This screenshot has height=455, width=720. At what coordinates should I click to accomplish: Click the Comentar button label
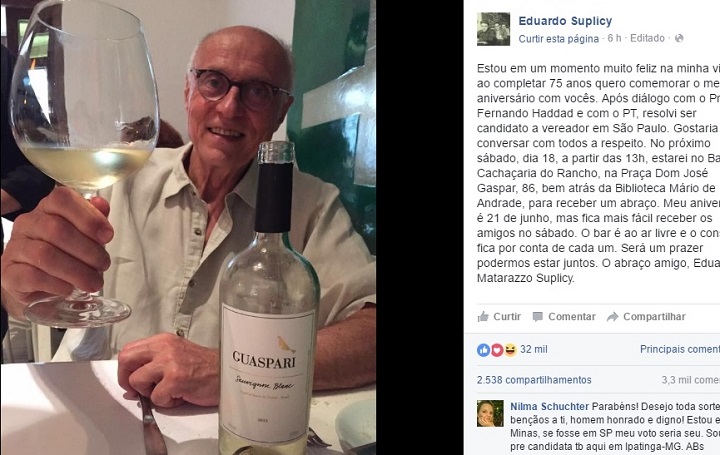pyautogui.click(x=572, y=317)
